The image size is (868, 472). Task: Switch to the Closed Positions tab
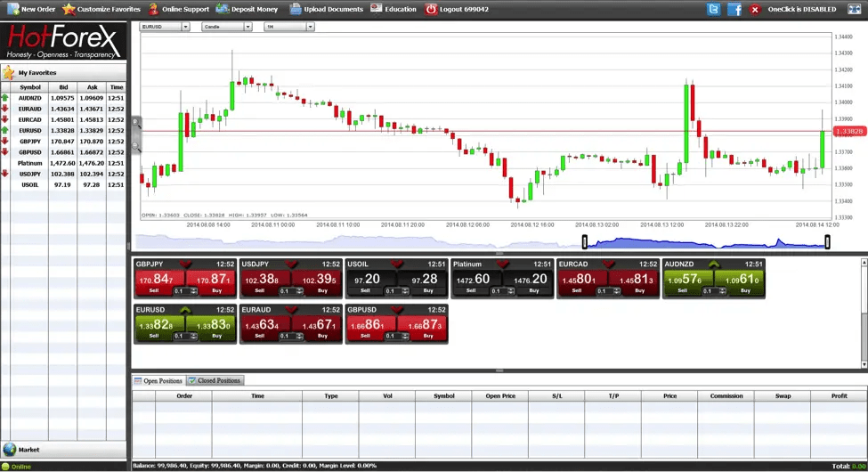click(215, 380)
